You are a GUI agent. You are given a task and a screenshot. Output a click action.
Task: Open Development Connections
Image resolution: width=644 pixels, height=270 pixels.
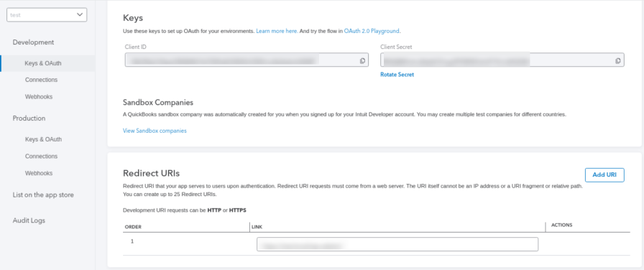click(x=41, y=80)
